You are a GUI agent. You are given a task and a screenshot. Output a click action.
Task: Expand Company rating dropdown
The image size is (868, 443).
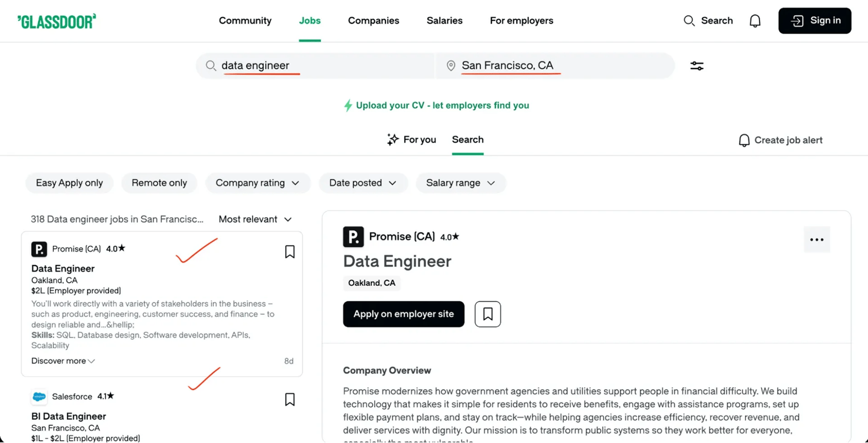tap(257, 183)
